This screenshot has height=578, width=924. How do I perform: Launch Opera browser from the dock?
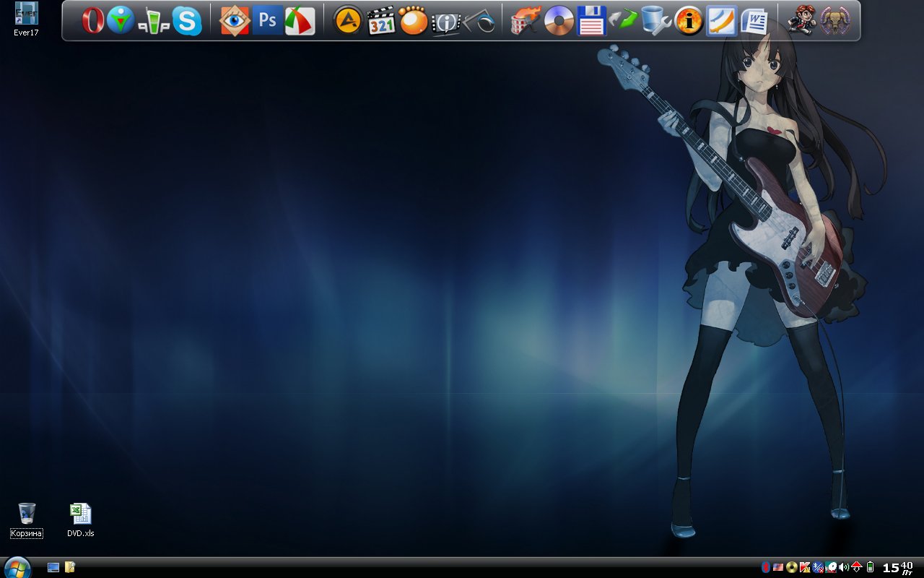click(92, 20)
